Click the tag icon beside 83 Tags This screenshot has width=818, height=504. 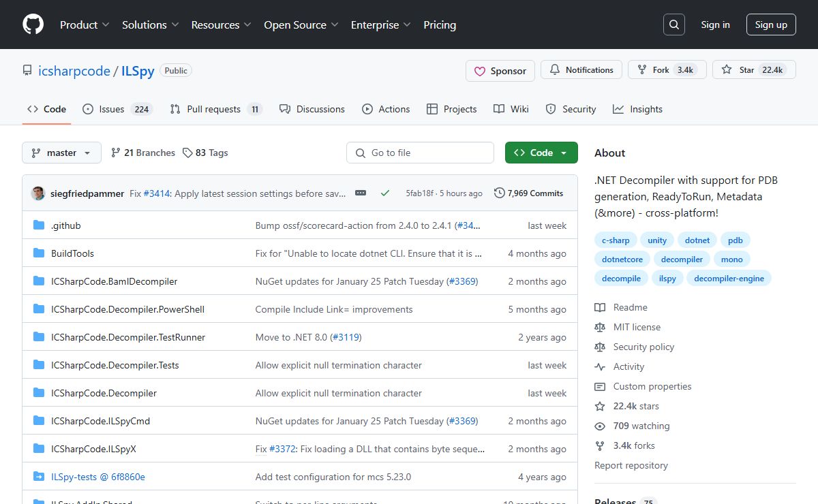(x=187, y=153)
